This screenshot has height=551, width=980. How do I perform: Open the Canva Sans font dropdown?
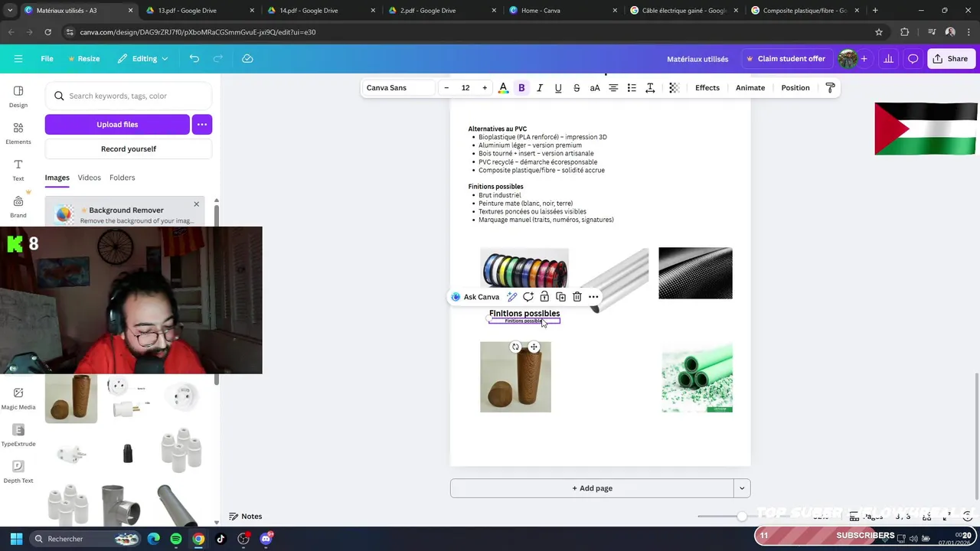[x=398, y=88]
